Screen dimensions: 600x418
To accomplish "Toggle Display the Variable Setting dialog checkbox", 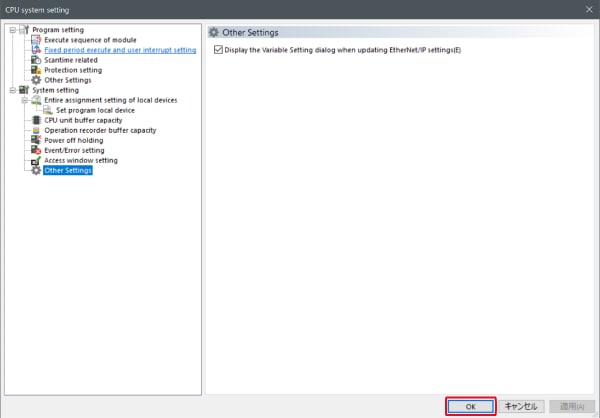I will [219, 50].
